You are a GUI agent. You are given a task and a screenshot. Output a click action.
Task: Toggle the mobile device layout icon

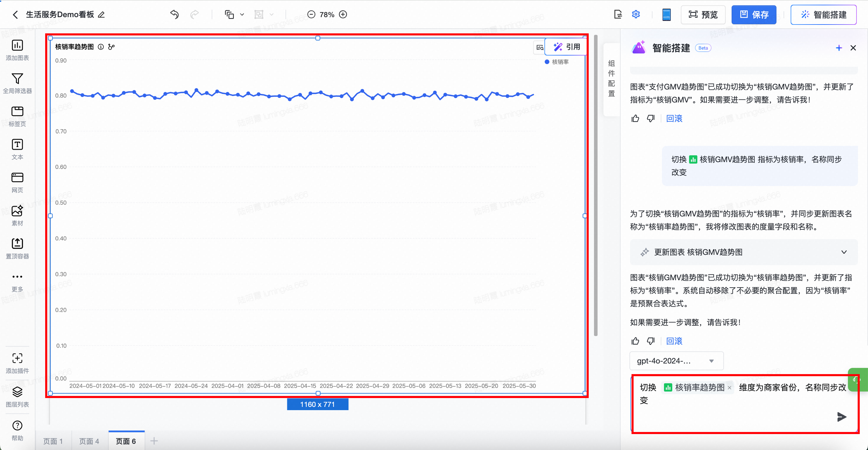(666, 14)
